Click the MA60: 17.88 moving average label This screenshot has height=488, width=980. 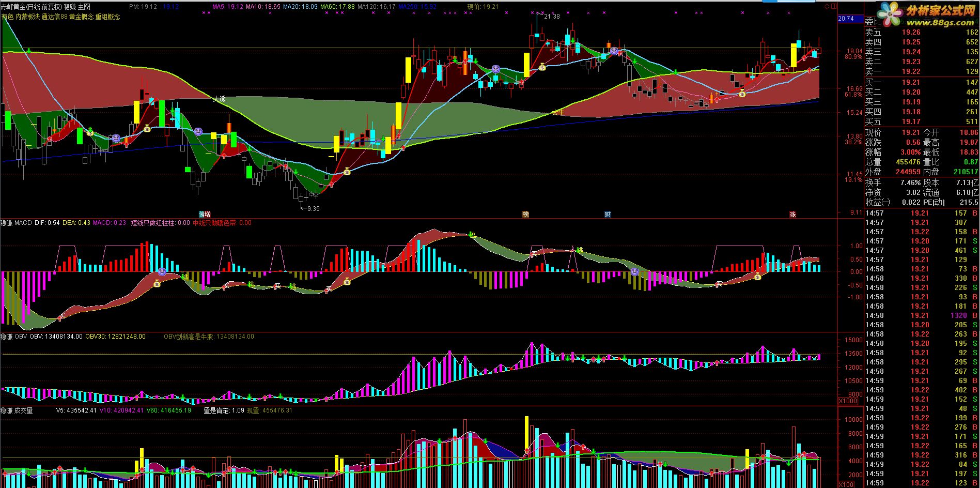coord(337,7)
